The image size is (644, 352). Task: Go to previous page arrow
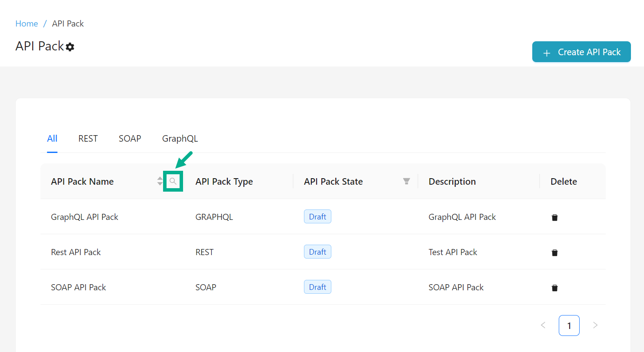pyautogui.click(x=543, y=325)
